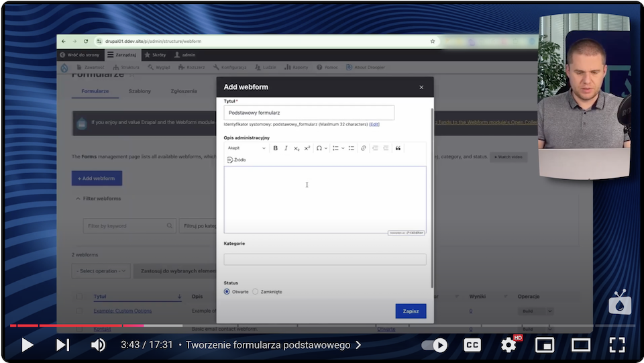Enter fullscreen video mode
644x363 pixels.
pos(617,345)
